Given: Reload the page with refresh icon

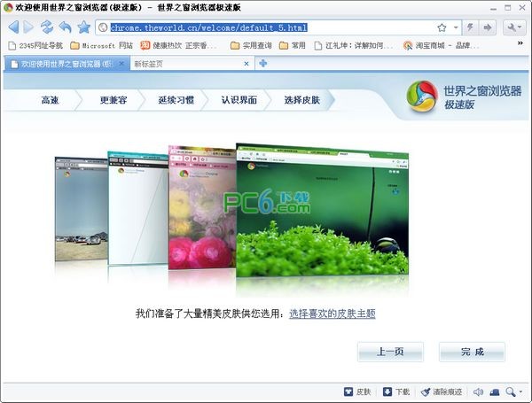Looking at the screenshot, I should pyautogui.click(x=47, y=27).
